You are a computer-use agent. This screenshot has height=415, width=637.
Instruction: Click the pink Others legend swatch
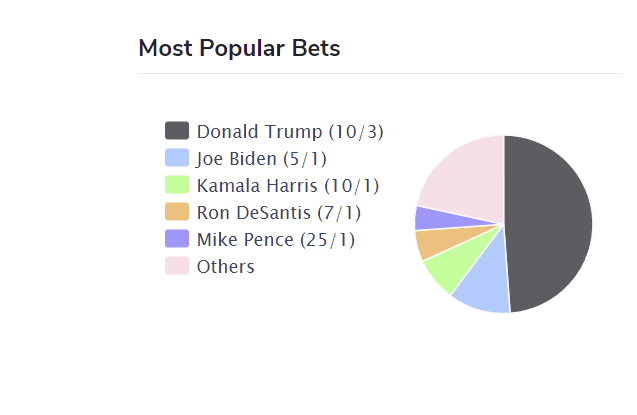[x=177, y=266]
